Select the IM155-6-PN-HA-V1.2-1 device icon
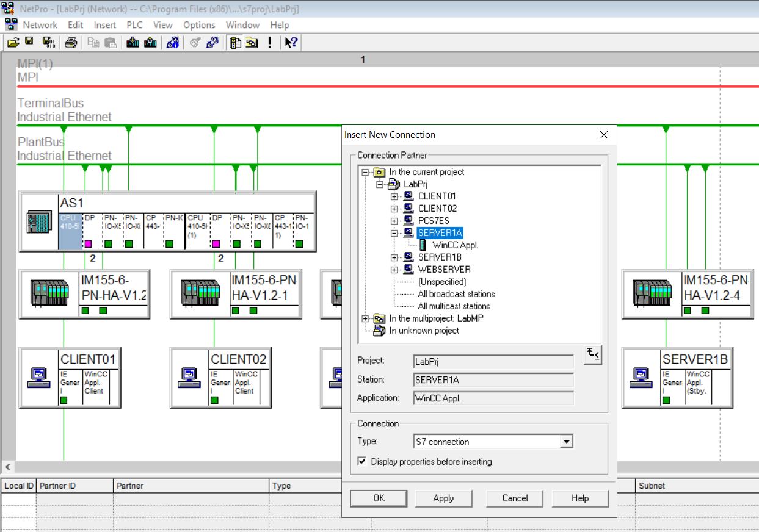 [x=200, y=292]
